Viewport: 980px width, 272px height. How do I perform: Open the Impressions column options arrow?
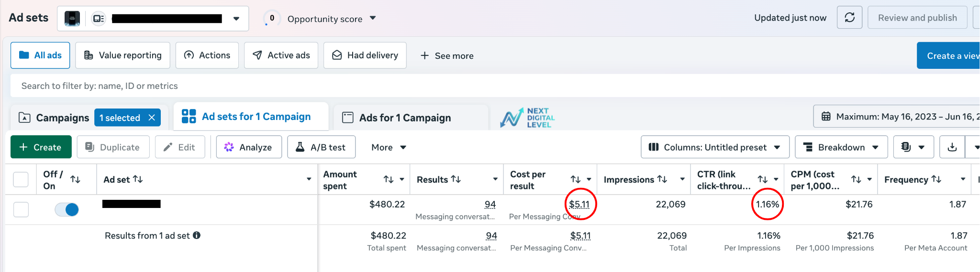[682, 179]
